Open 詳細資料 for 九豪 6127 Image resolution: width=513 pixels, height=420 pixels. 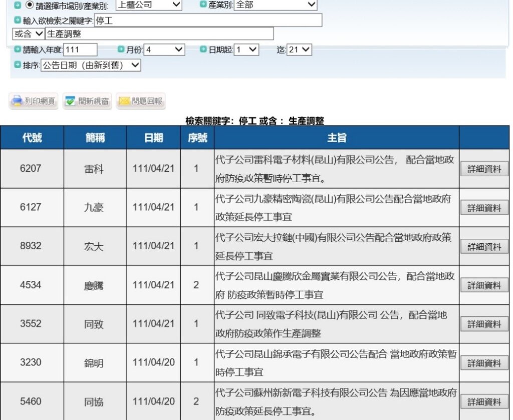484,208
